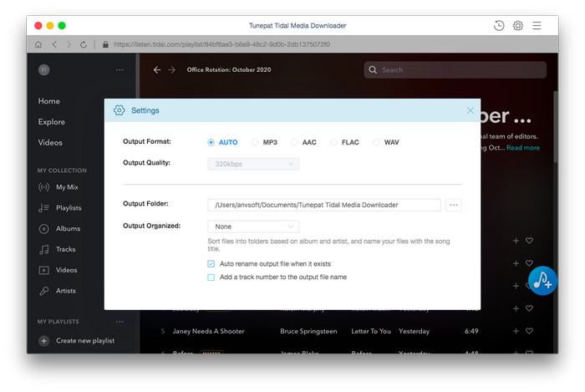Screen dimensions: 585x392
Task: Click the Tracks music note icon
Action: click(x=43, y=250)
